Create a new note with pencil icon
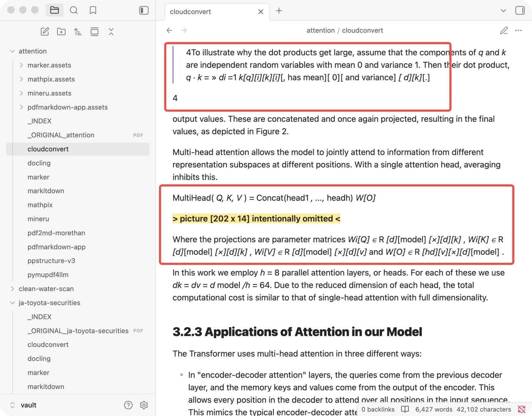This screenshot has width=532, height=416. [x=45, y=32]
